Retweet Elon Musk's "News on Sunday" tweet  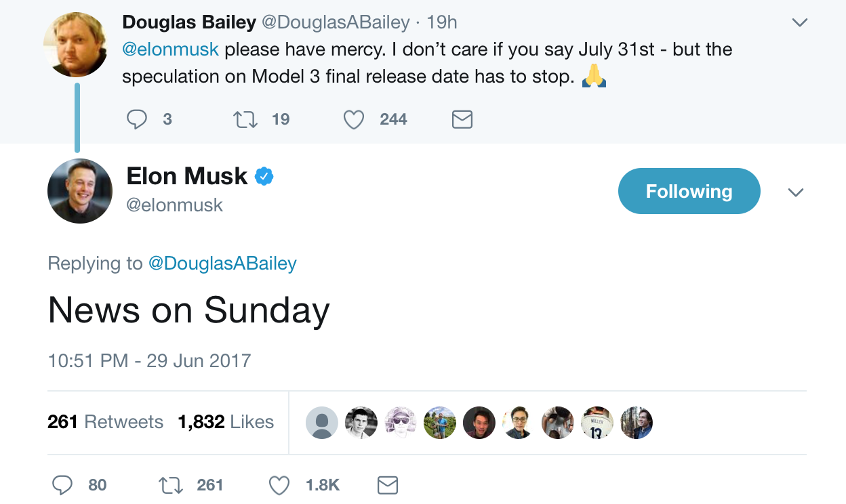pyautogui.click(x=170, y=485)
